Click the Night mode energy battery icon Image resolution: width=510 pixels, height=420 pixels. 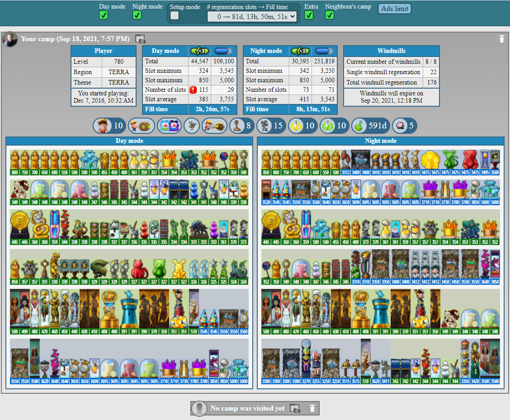(x=300, y=51)
